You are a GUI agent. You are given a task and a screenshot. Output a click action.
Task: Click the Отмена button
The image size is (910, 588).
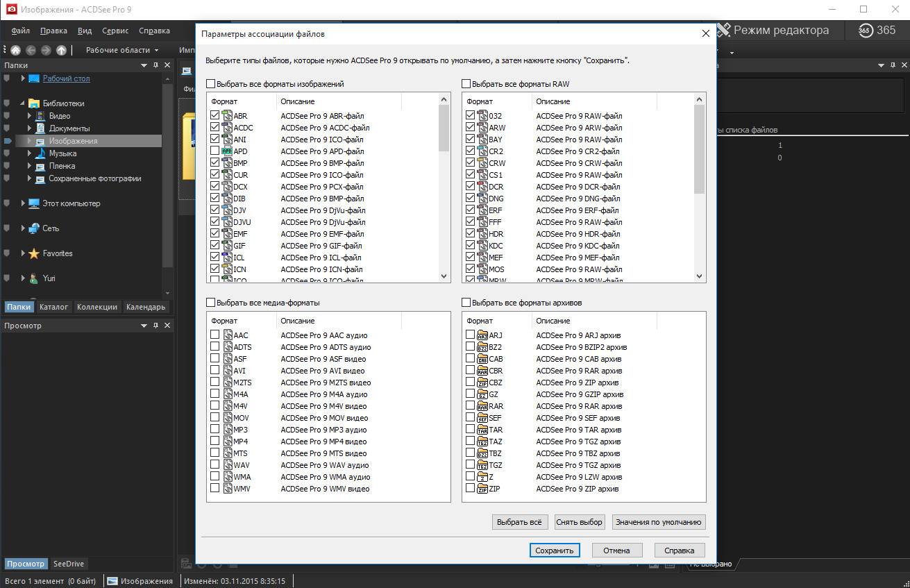[x=616, y=550]
